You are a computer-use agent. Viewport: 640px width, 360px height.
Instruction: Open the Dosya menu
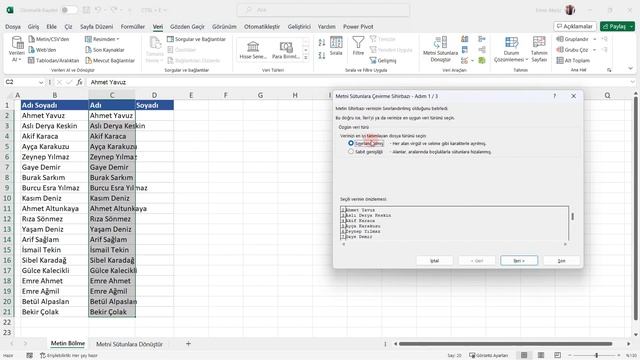coord(13,27)
